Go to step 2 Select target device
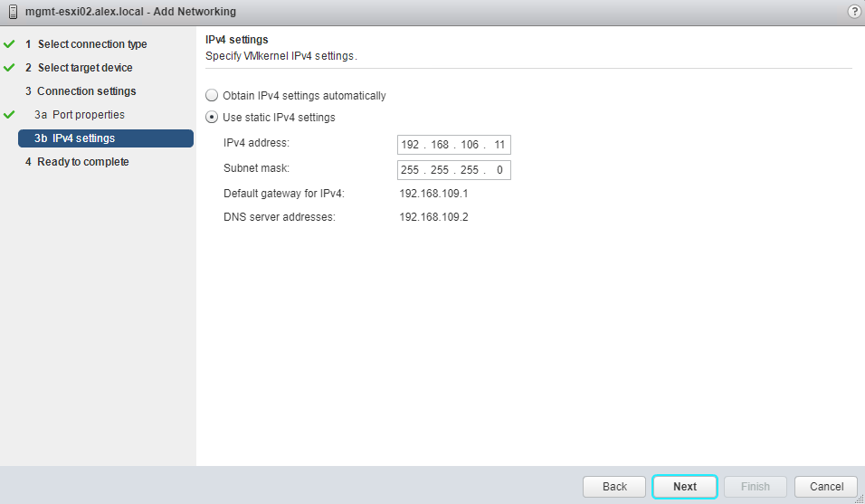 pyautogui.click(x=79, y=68)
